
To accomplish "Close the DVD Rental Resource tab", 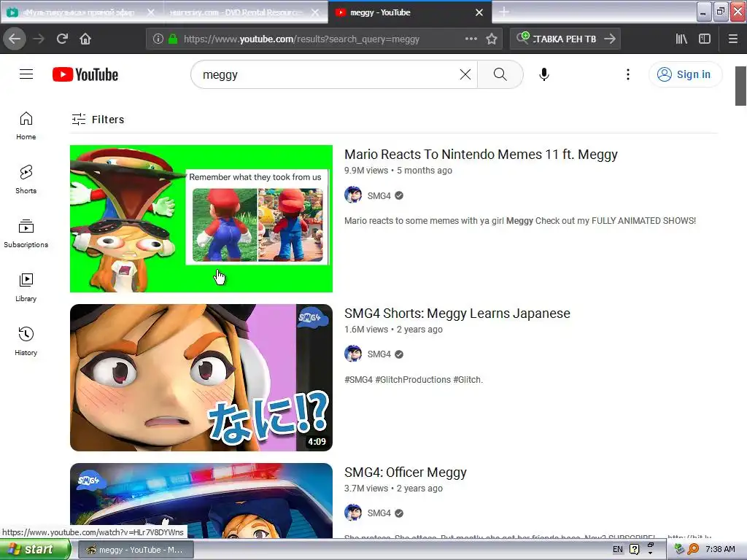I will pyautogui.click(x=315, y=12).
